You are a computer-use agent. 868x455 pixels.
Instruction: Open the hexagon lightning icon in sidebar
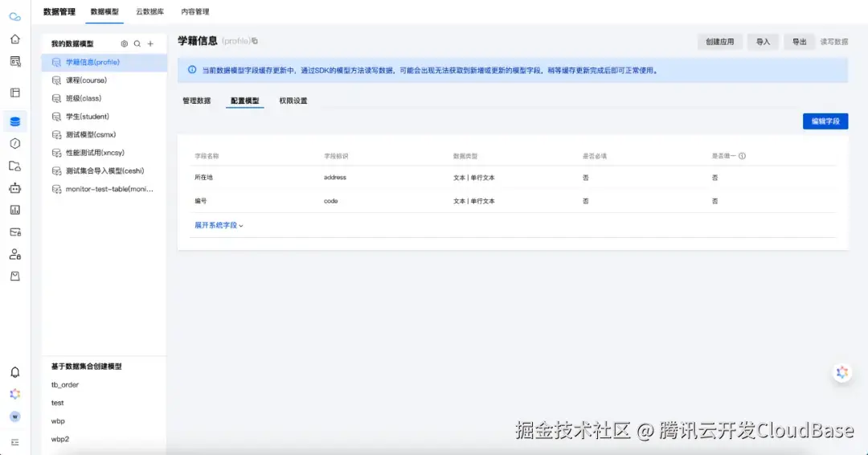click(15, 143)
